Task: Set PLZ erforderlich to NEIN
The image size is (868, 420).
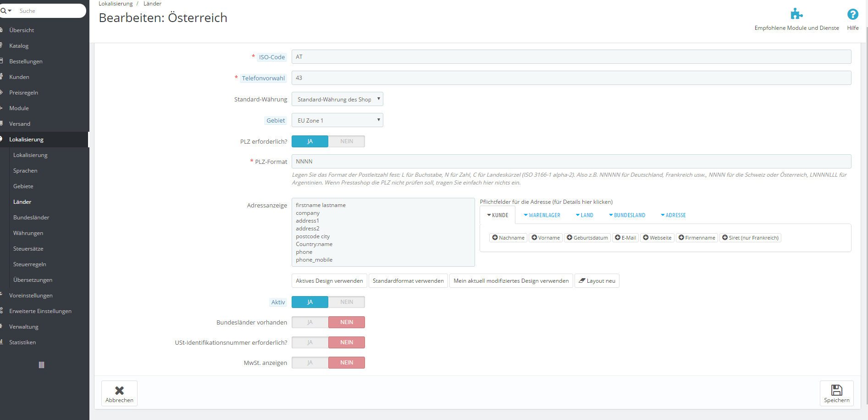Action: pyautogui.click(x=347, y=141)
